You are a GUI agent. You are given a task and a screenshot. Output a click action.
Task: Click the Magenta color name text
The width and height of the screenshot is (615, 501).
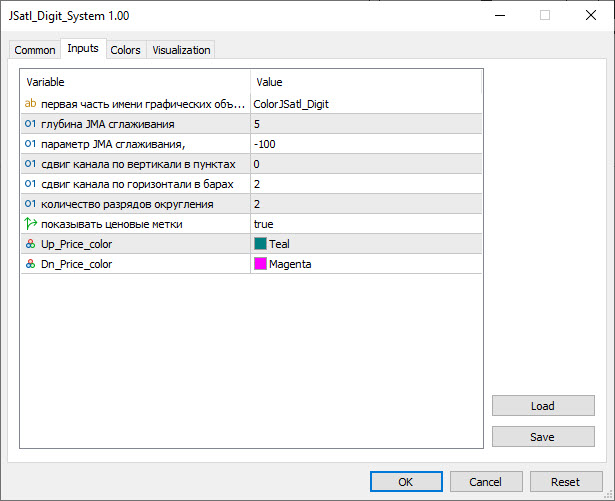coord(290,264)
